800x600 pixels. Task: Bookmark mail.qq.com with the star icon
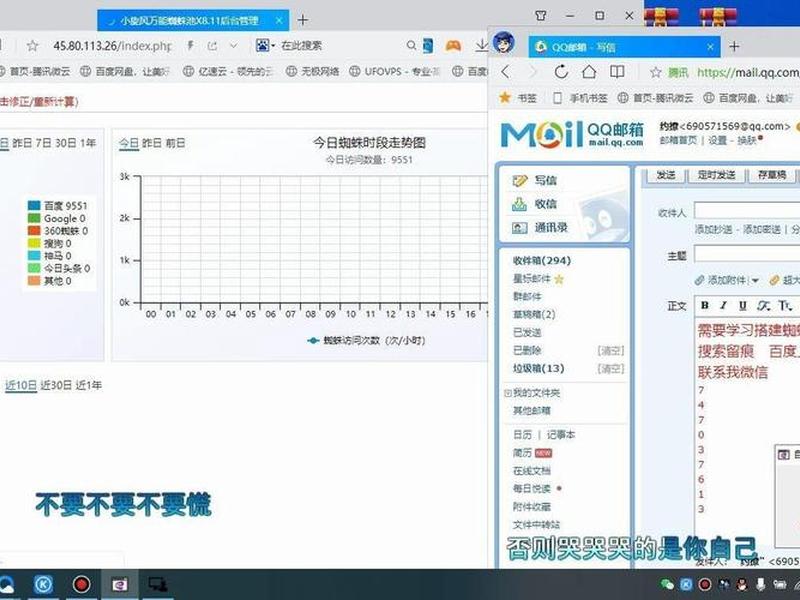point(656,72)
